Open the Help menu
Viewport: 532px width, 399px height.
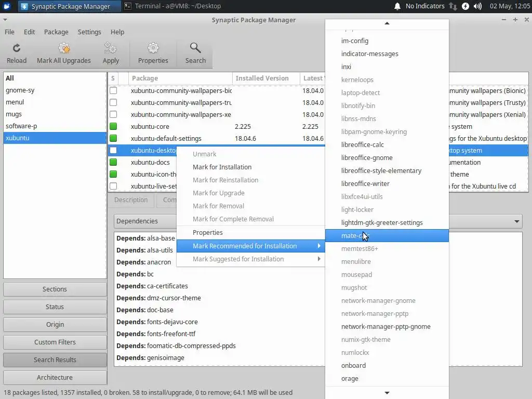117,32
